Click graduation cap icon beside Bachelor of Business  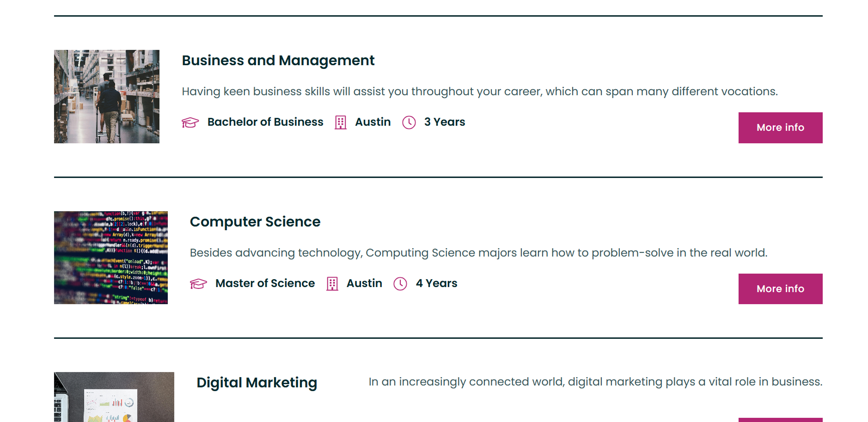(x=190, y=122)
